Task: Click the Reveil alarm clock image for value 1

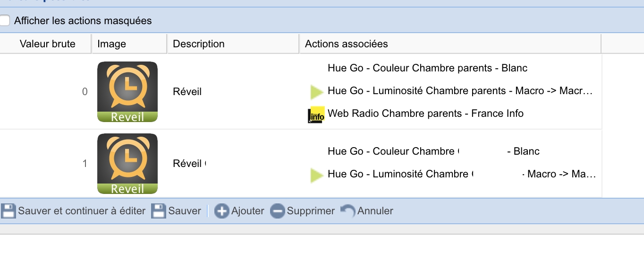Action: tap(127, 164)
